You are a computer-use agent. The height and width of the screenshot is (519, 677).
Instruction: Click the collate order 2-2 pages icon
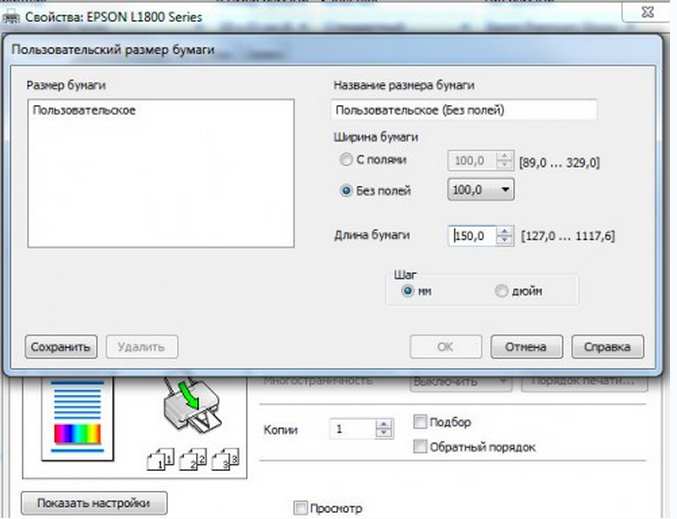pyautogui.click(x=193, y=459)
